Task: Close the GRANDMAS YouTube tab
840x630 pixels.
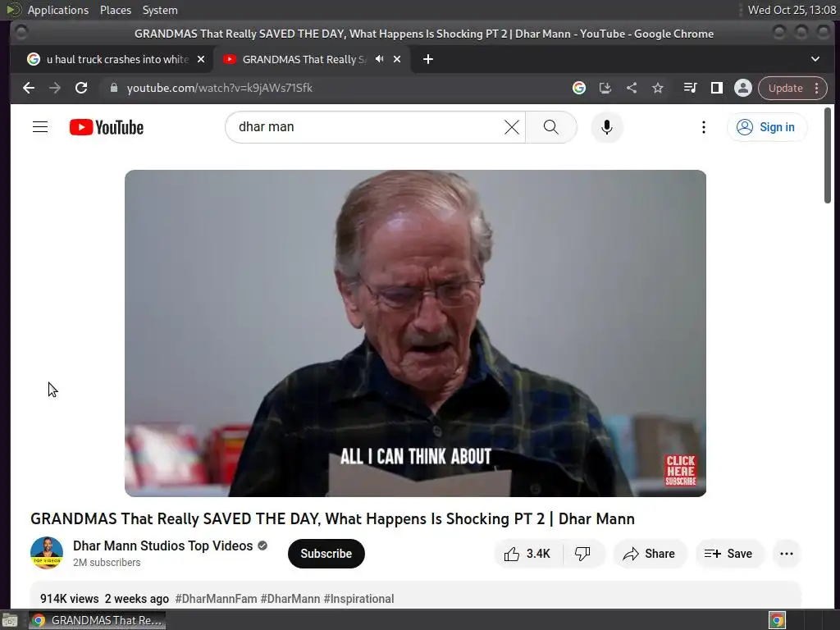Action: pyautogui.click(x=397, y=59)
